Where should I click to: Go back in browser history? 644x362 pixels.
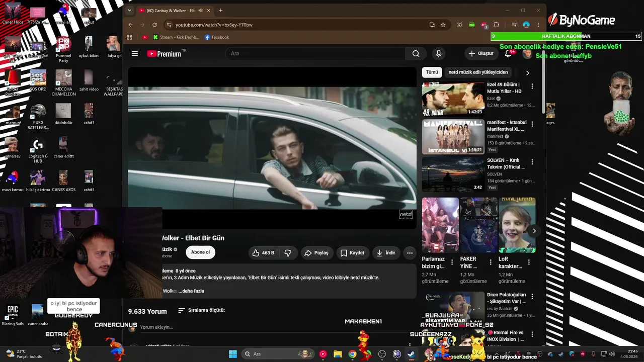(131, 25)
